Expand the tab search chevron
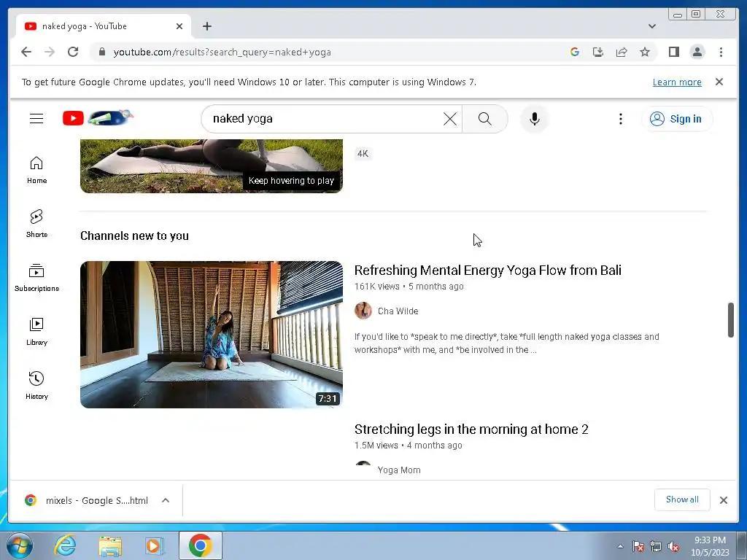This screenshot has width=747, height=560. coord(651,26)
